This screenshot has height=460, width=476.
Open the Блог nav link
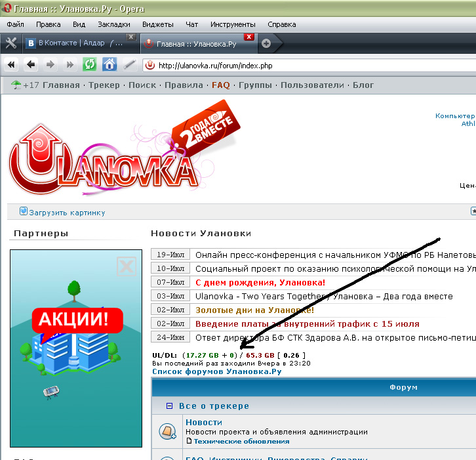point(363,85)
